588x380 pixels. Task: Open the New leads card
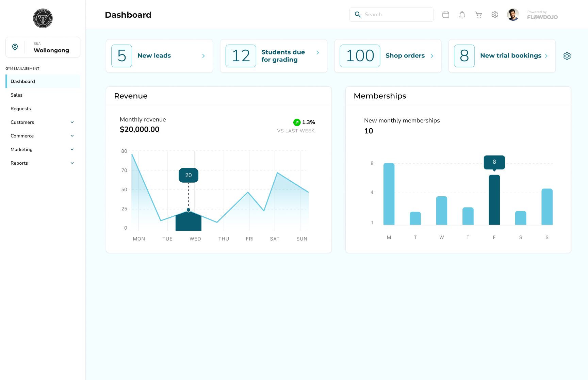159,56
